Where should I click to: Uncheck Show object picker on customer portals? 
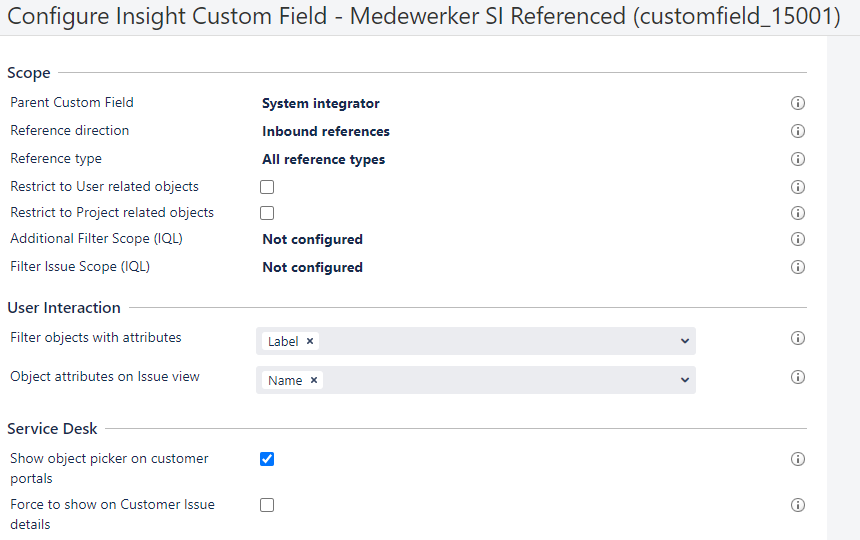click(267, 459)
